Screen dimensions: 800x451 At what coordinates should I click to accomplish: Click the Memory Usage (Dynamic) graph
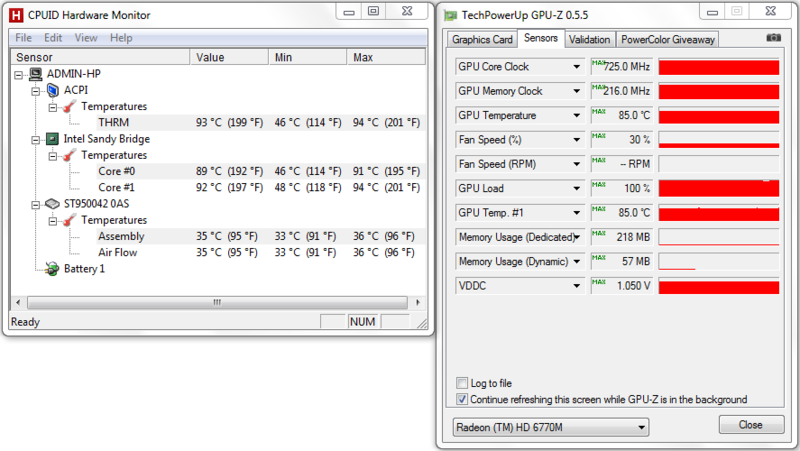click(719, 262)
